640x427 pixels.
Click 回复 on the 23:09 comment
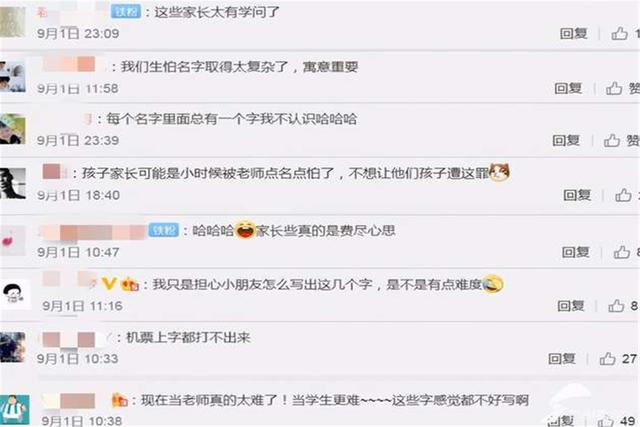tap(573, 33)
